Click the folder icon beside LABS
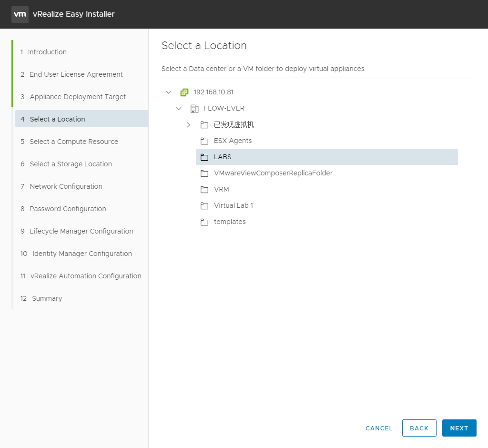488x448 pixels. tap(204, 157)
